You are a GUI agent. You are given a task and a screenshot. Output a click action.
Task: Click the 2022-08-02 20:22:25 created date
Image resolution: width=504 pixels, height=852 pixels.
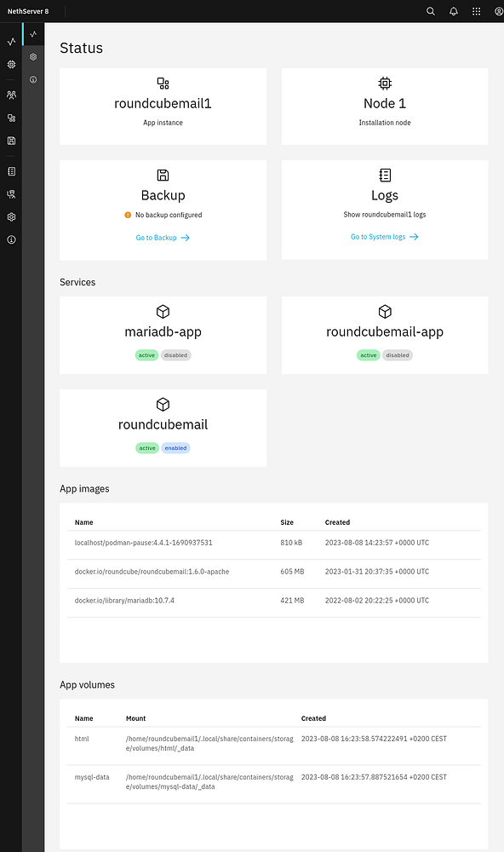coord(377,601)
